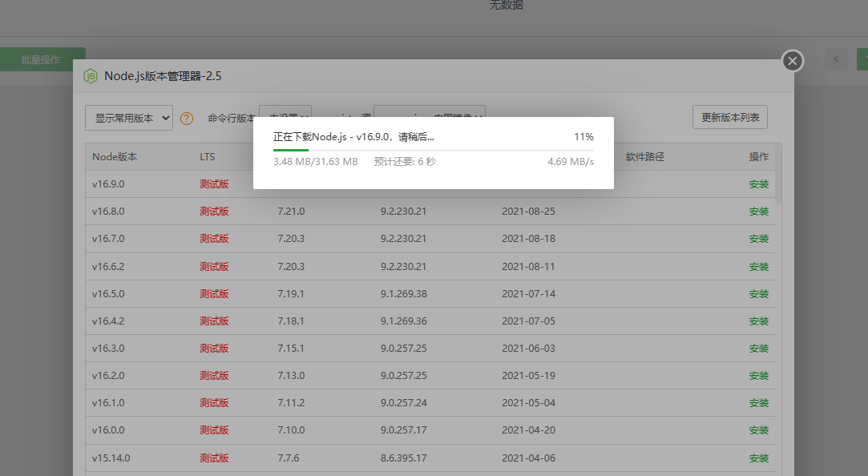
Task: Click release date 2021-04-20
Action: coord(528,430)
